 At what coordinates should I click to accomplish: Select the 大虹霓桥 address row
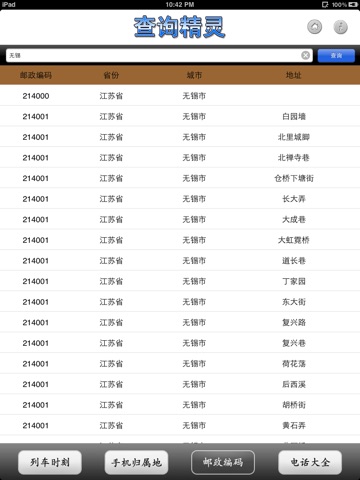[x=180, y=240]
